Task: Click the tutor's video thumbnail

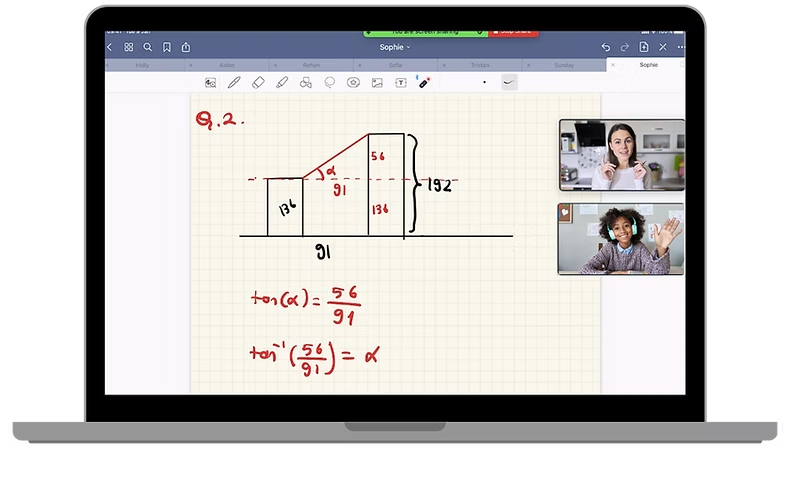Action: tap(622, 155)
